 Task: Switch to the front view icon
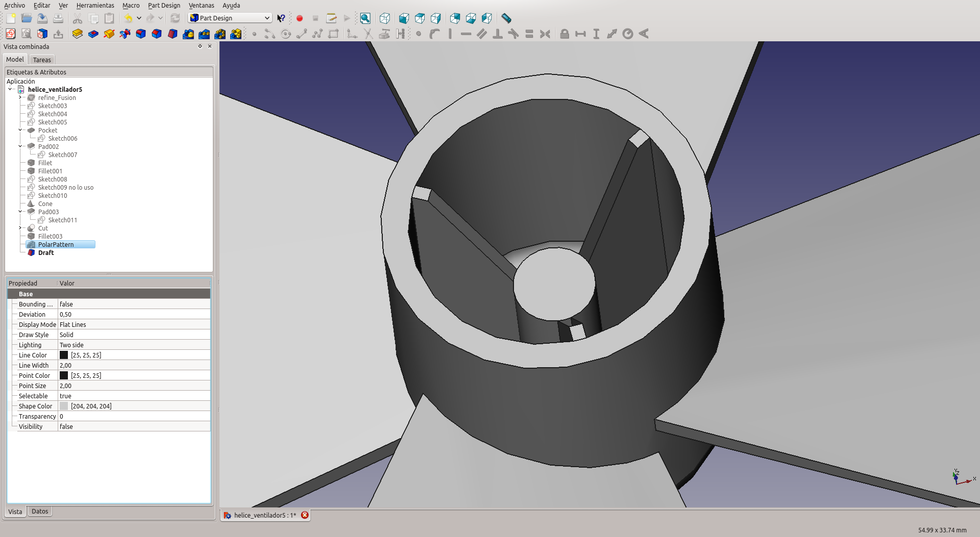click(x=404, y=18)
